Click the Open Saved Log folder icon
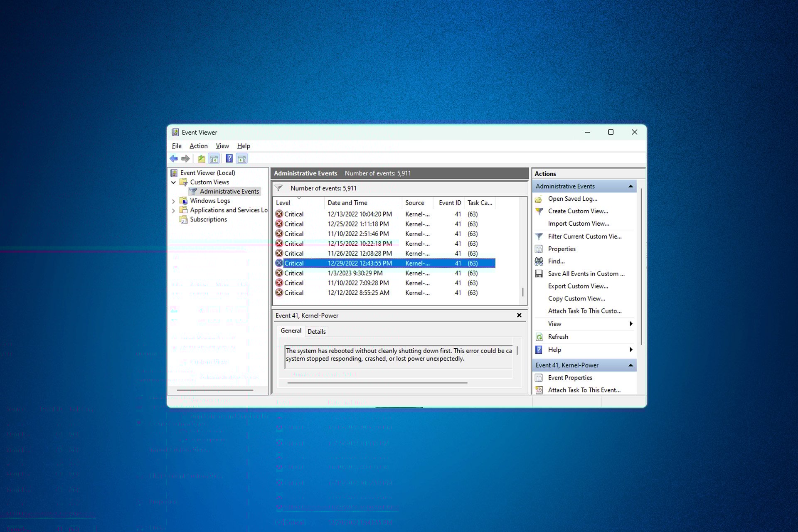 (x=539, y=199)
